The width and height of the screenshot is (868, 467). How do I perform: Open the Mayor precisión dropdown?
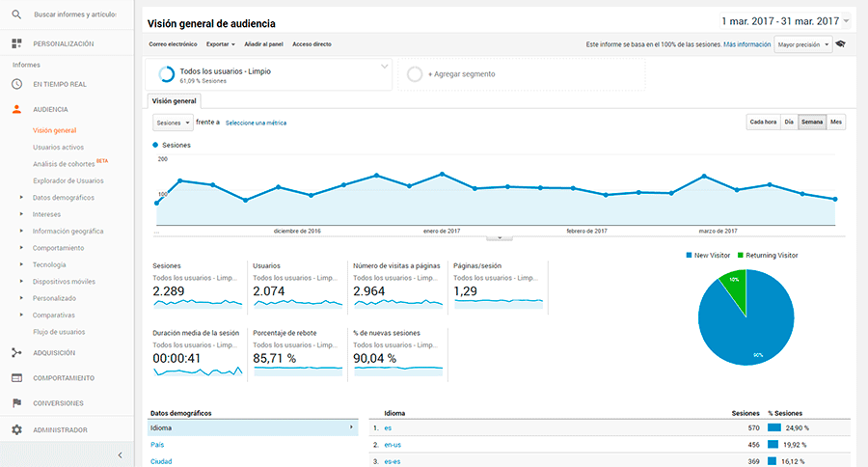803,44
